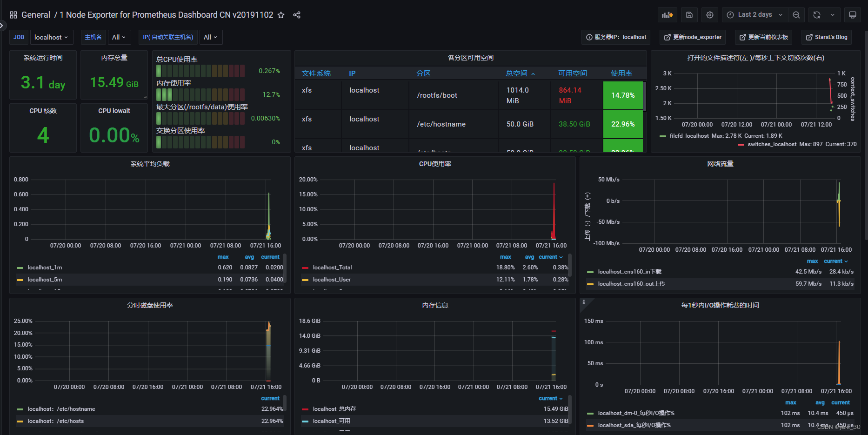868x435 pixels.
Task: Save the dashboard
Action: [689, 15]
